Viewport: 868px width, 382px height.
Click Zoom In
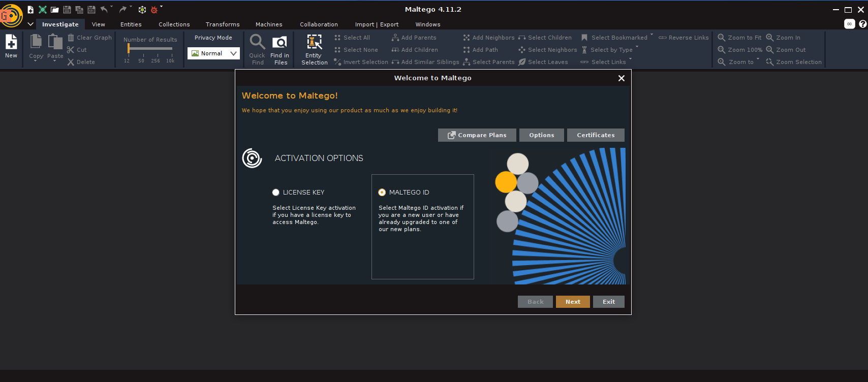(783, 38)
